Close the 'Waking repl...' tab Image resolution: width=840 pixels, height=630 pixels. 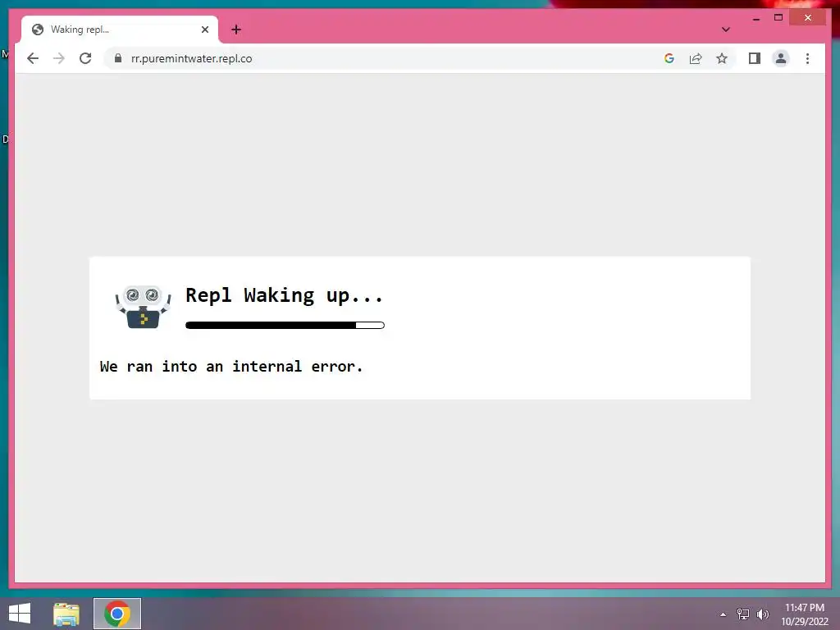coord(204,30)
